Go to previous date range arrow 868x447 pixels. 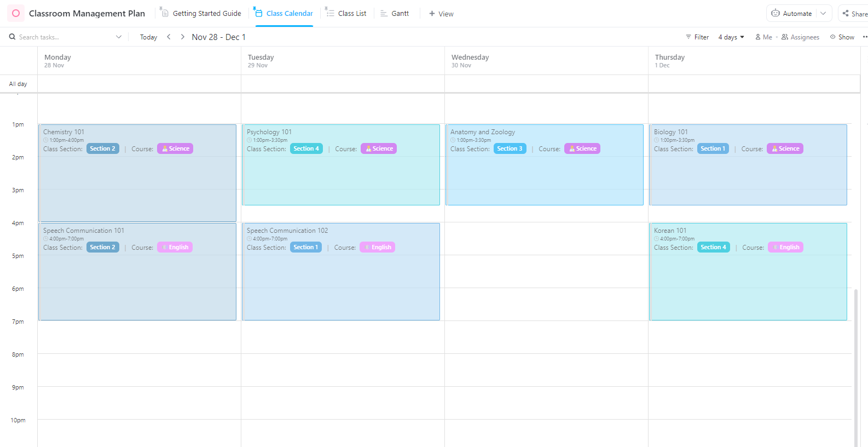(x=169, y=37)
